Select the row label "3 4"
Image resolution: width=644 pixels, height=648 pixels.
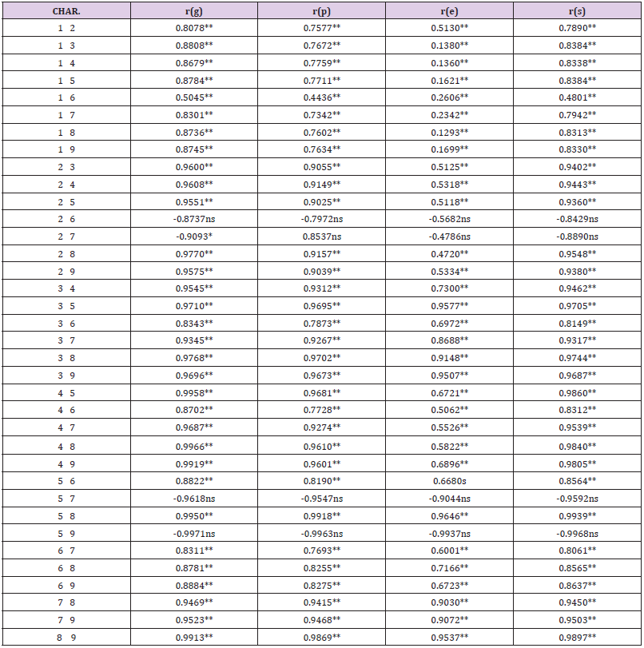66,288
